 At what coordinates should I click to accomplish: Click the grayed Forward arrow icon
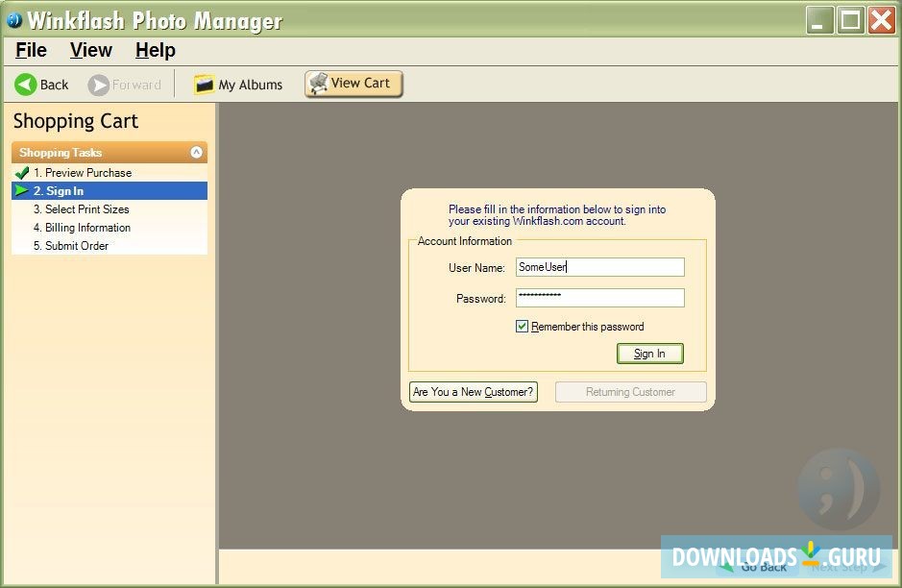(98, 86)
